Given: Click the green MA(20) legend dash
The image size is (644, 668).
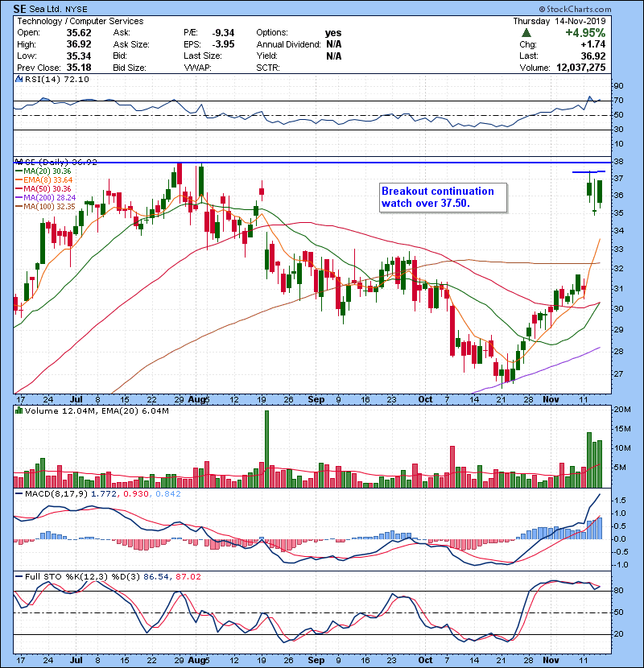Looking at the screenshot, I should coord(19,171).
